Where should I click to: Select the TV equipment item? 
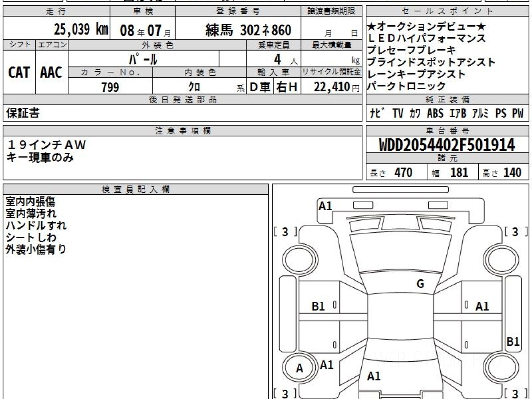398,113
